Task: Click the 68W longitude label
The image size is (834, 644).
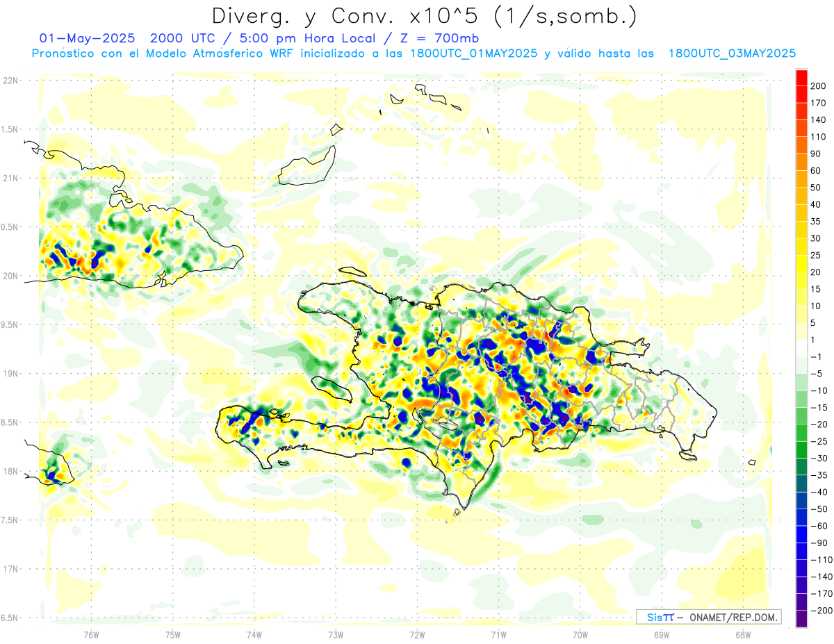Action: coord(742,635)
